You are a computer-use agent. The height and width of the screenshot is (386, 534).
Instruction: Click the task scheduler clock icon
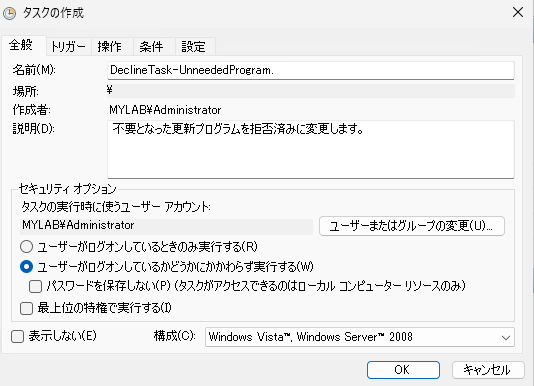click(x=10, y=13)
